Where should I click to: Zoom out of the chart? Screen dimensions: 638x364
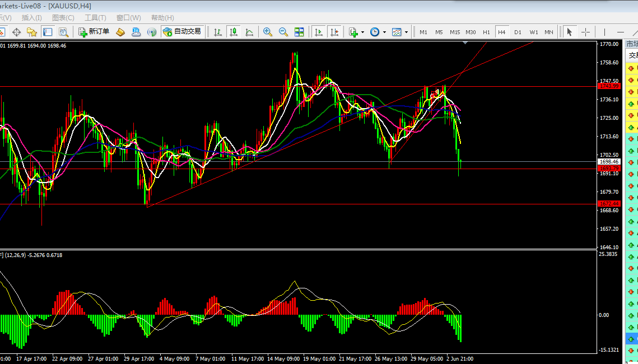(283, 32)
